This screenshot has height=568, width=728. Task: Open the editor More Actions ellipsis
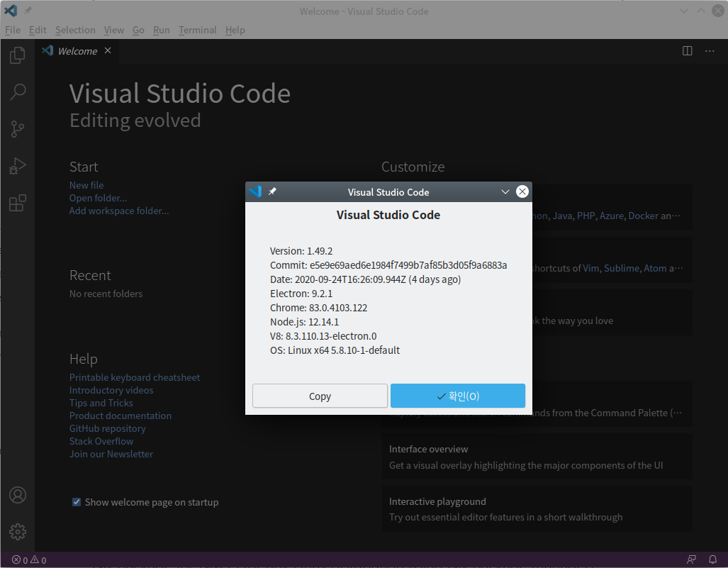tap(710, 50)
